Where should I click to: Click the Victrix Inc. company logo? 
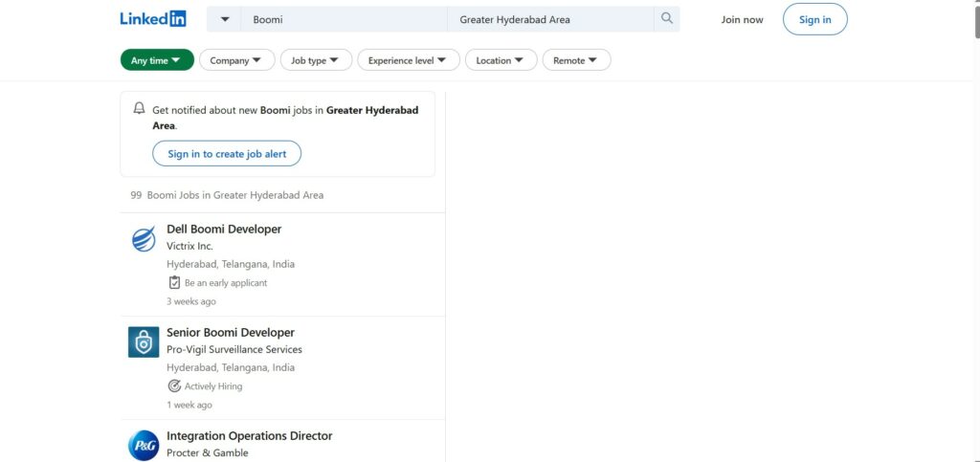tap(144, 239)
